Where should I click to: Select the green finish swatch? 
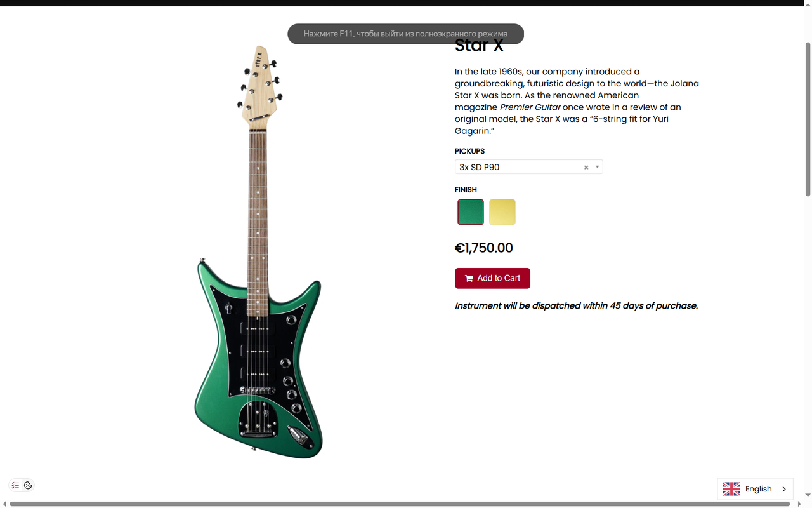click(x=471, y=212)
